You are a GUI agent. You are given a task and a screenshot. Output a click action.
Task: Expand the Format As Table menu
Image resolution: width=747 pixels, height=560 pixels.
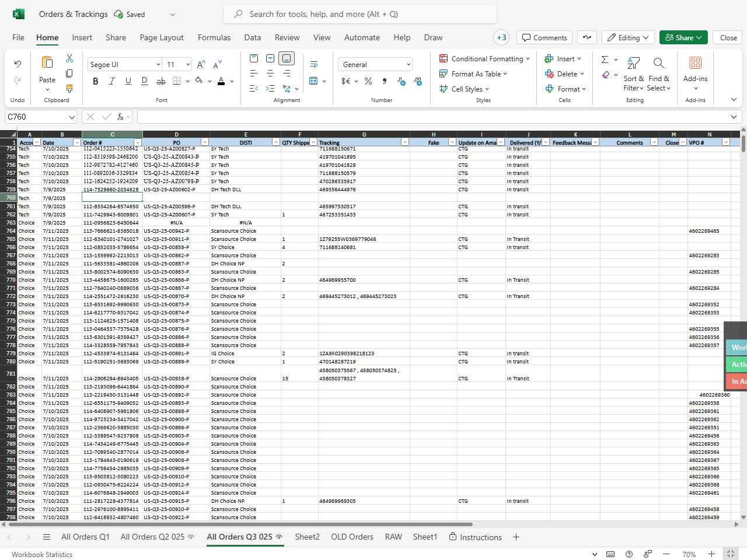(473, 73)
